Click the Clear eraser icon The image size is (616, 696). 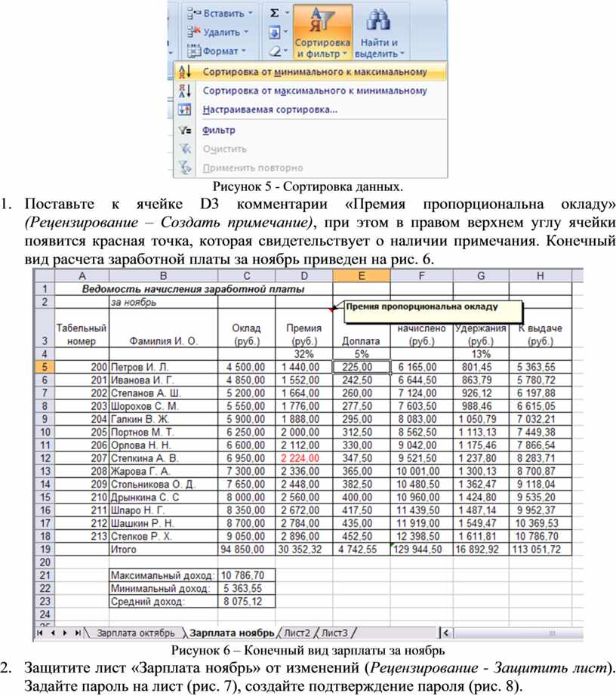[x=275, y=51]
